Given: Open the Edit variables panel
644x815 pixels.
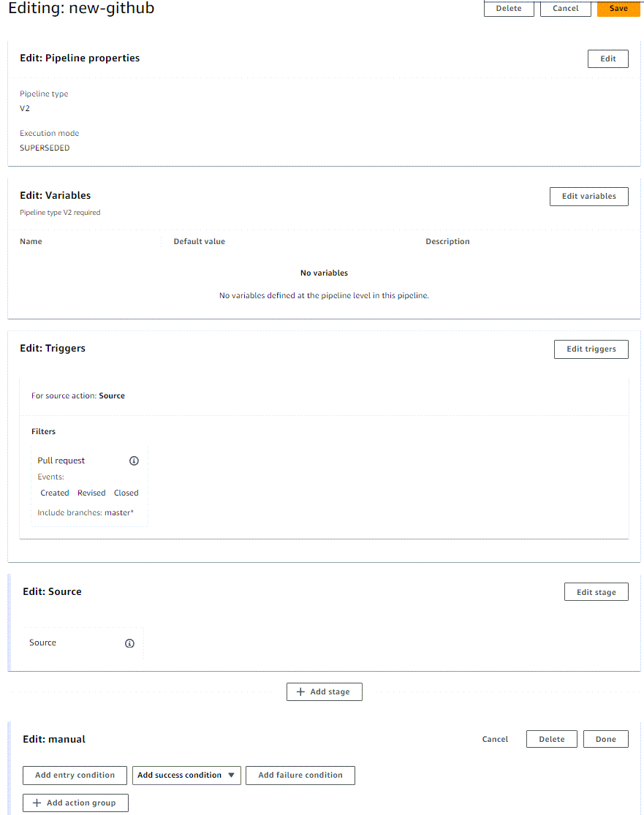Looking at the screenshot, I should tap(588, 196).
